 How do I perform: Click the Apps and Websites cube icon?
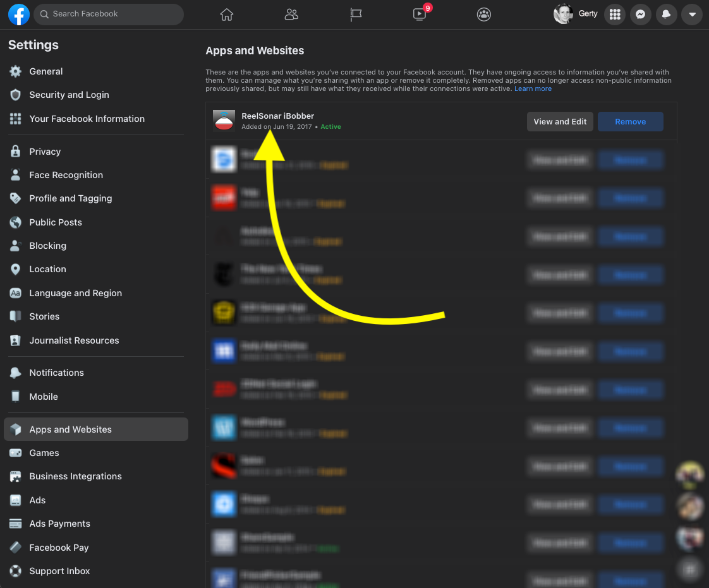click(15, 429)
